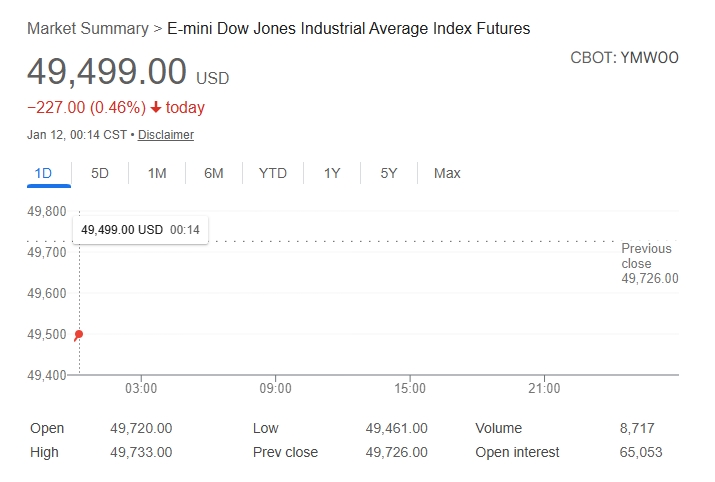Click the Open interest value 65,053
Viewport: 715px width, 482px height.
pos(641,452)
